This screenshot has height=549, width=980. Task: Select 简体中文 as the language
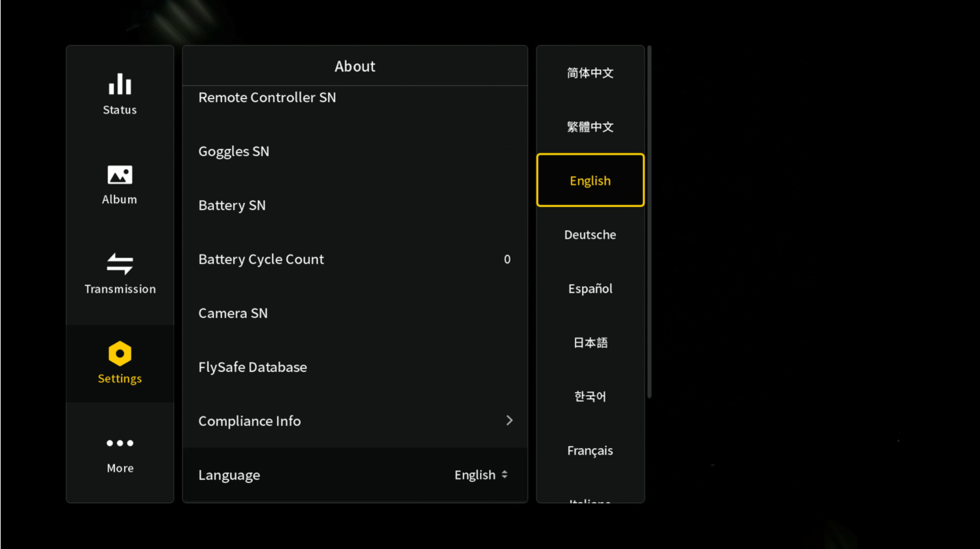point(590,73)
